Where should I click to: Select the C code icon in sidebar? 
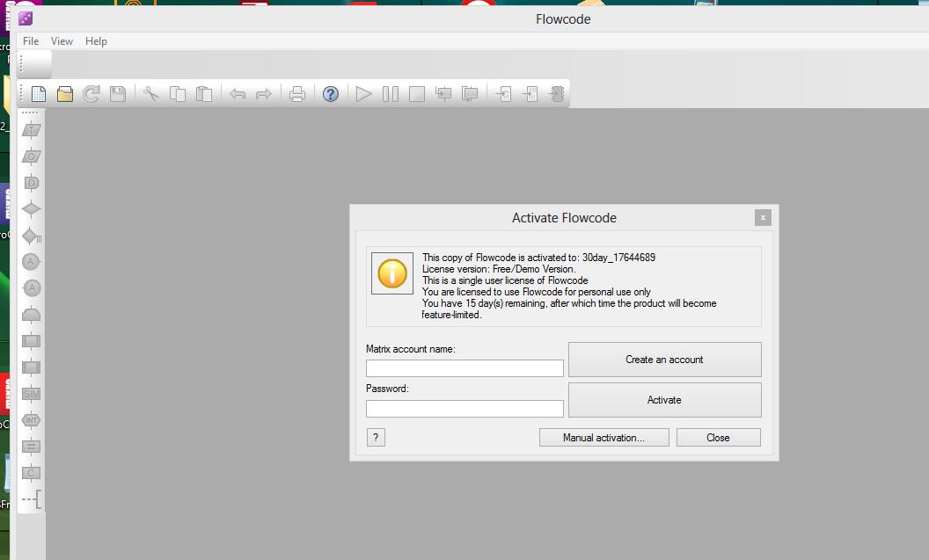coord(32,473)
